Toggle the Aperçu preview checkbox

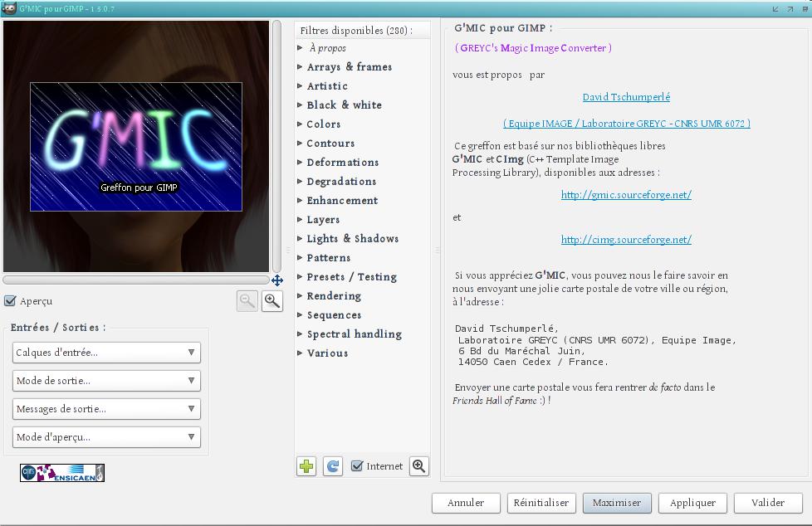11,301
